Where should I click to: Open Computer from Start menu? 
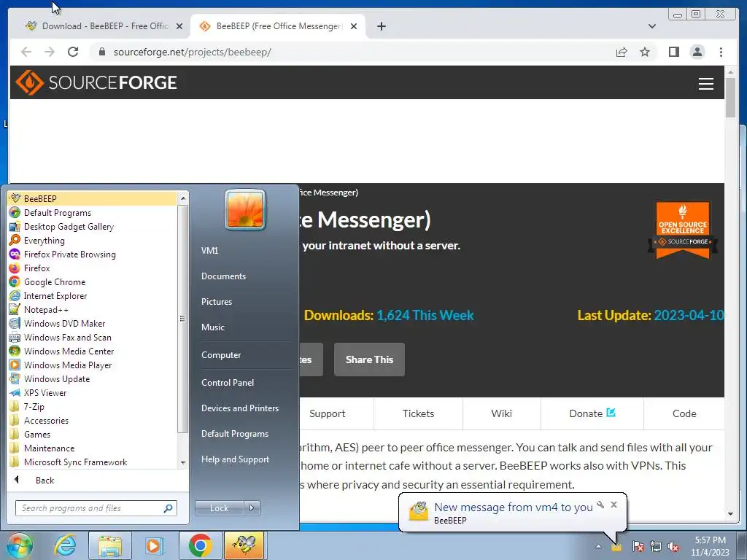[x=220, y=355]
